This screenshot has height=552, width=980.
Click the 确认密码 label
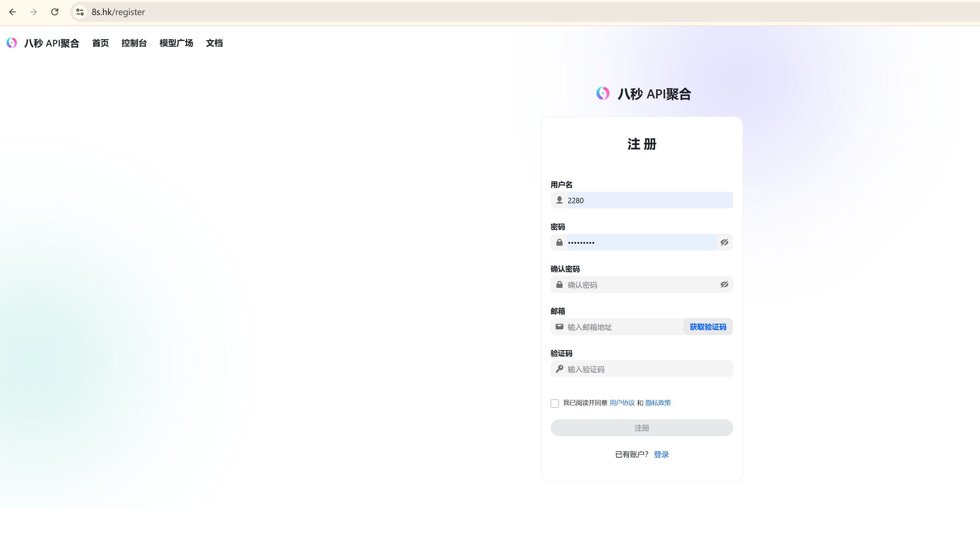click(565, 269)
